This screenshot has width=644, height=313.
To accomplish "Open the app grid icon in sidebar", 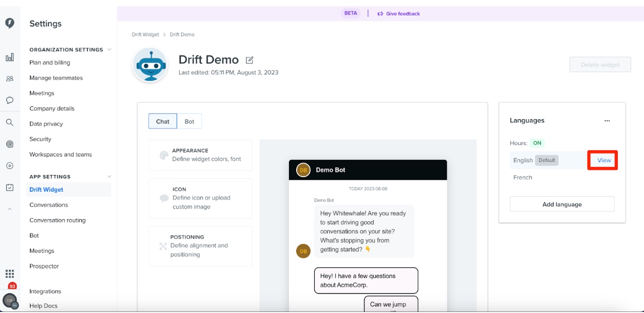I will point(10,273).
